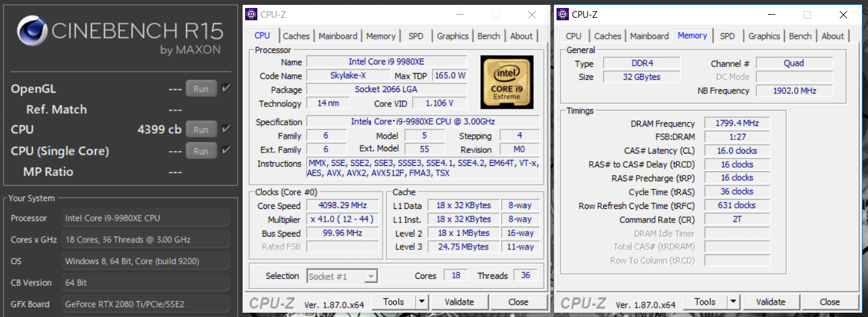Viewport: 868px width, 317px height.
Task: Click the Command Rate value 2T
Action: pos(737,219)
